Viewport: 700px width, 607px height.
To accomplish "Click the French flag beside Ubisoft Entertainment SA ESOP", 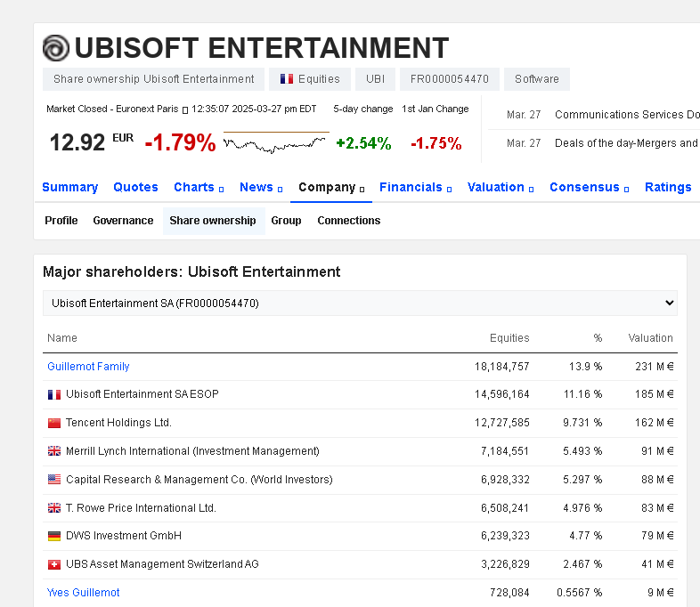I will (x=53, y=394).
